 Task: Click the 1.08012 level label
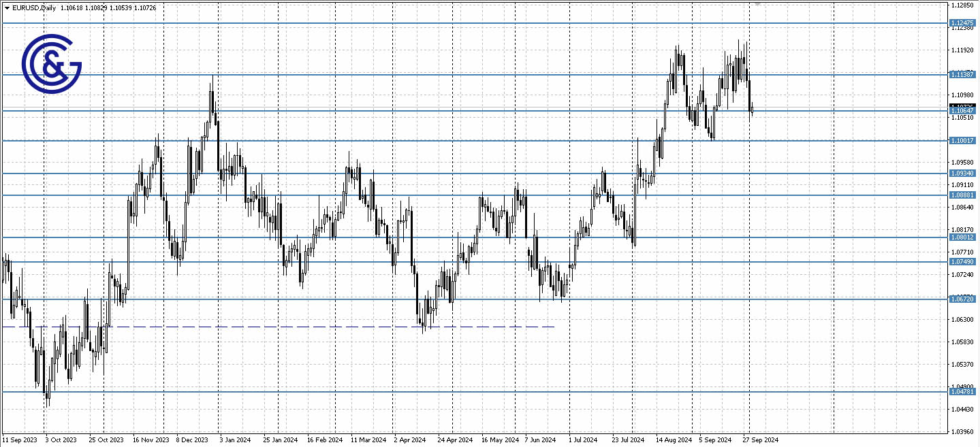click(x=964, y=237)
